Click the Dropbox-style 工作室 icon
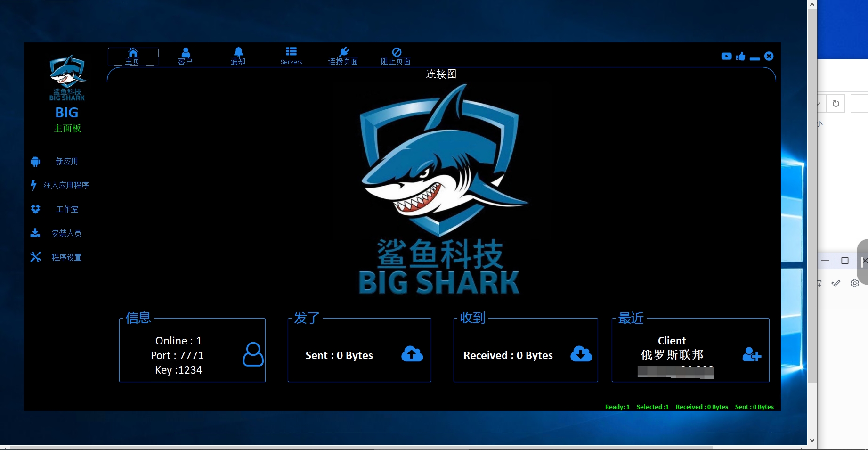 click(35, 209)
